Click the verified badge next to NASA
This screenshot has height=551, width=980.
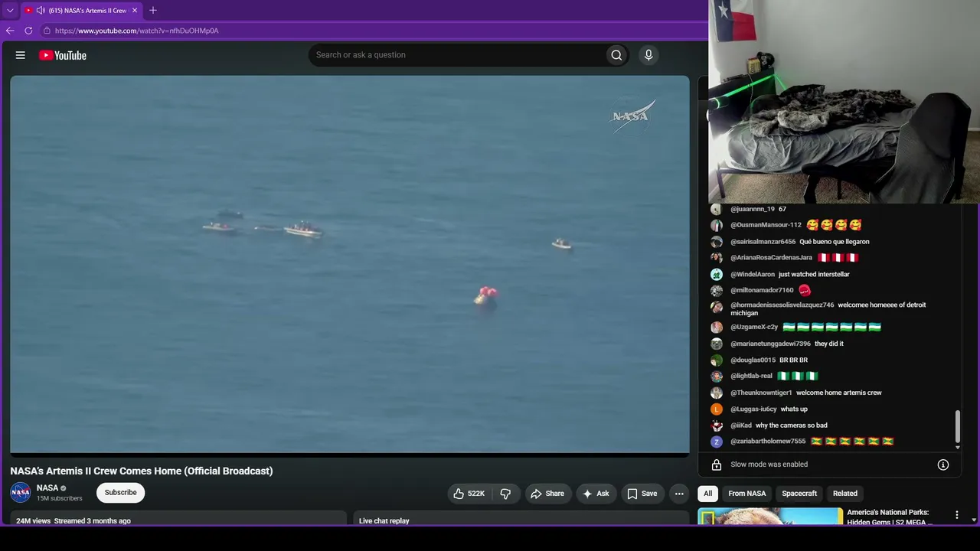coord(64,488)
